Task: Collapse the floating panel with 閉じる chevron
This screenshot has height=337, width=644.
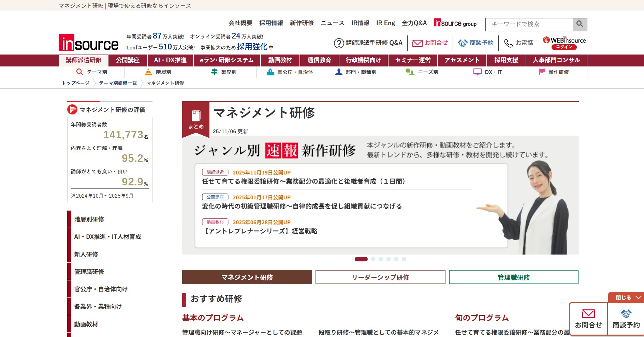Action: (x=626, y=297)
